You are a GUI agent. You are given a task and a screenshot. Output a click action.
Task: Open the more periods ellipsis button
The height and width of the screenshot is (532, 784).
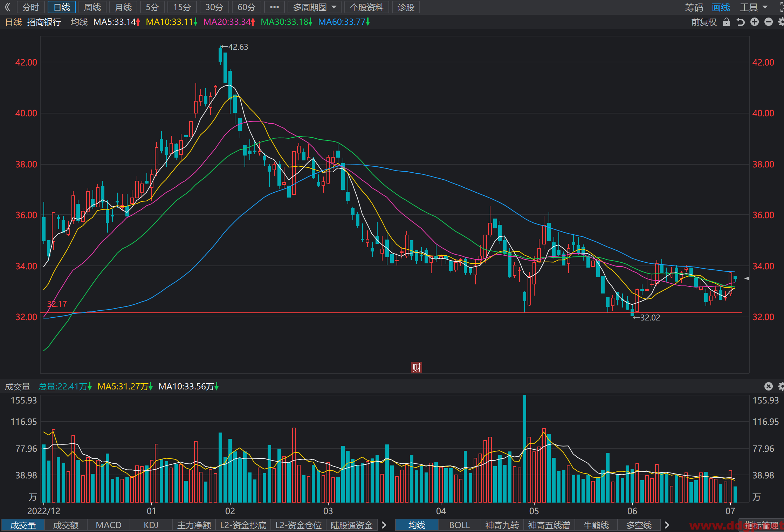[274, 7]
